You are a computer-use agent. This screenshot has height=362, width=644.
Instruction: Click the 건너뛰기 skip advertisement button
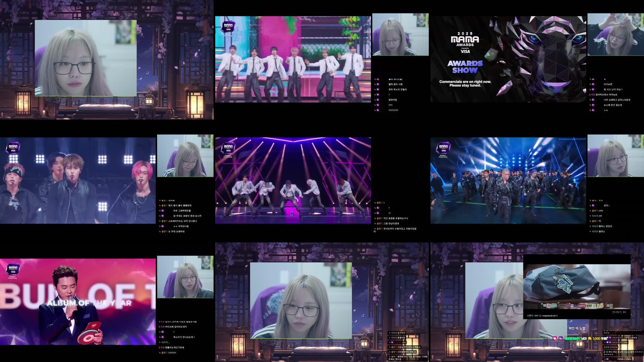tap(617, 312)
